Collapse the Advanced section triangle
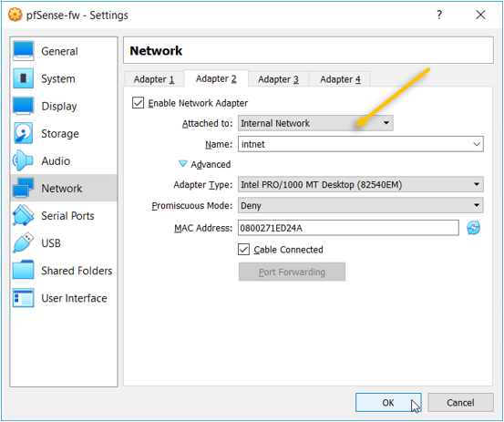 pos(182,164)
